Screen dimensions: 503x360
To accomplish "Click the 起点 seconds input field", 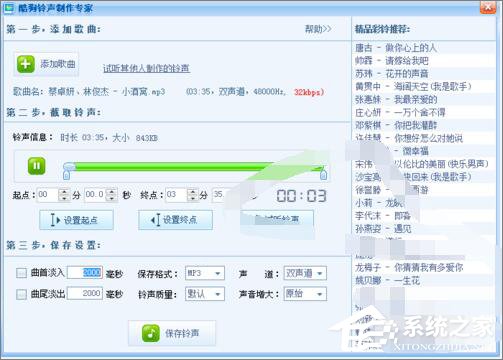I will click(x=96, y=195).
